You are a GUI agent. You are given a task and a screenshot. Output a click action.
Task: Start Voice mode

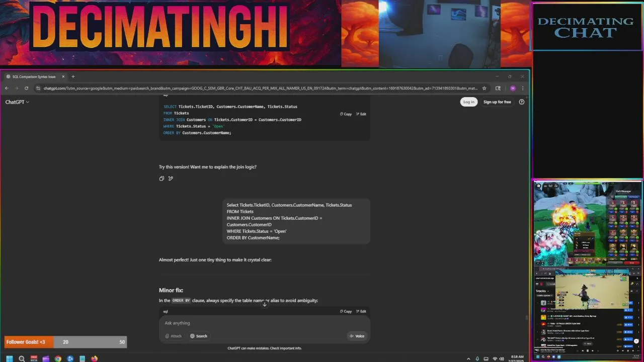pyautogui.click(x=357, y=336)
